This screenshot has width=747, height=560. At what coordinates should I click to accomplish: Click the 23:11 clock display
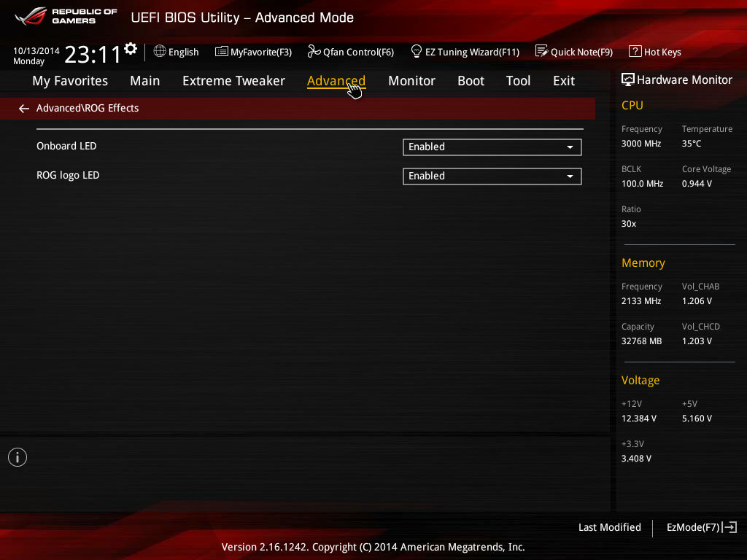[x=93, y=54]
